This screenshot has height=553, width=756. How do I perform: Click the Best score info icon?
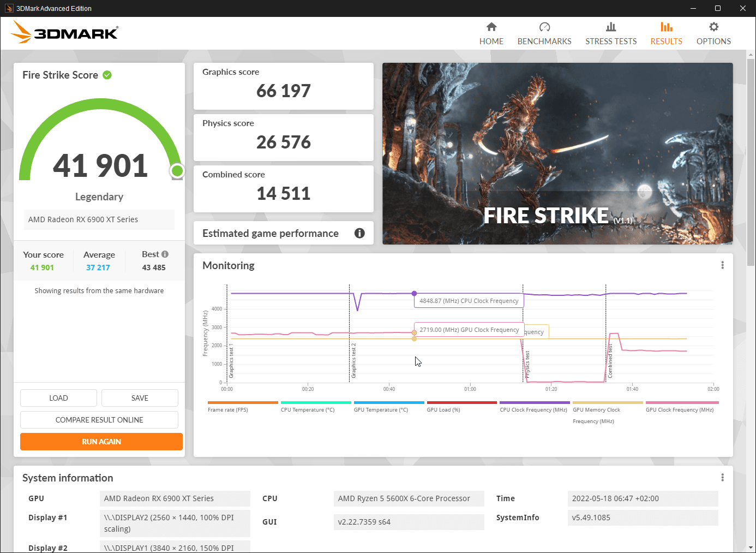coord(165,254)
